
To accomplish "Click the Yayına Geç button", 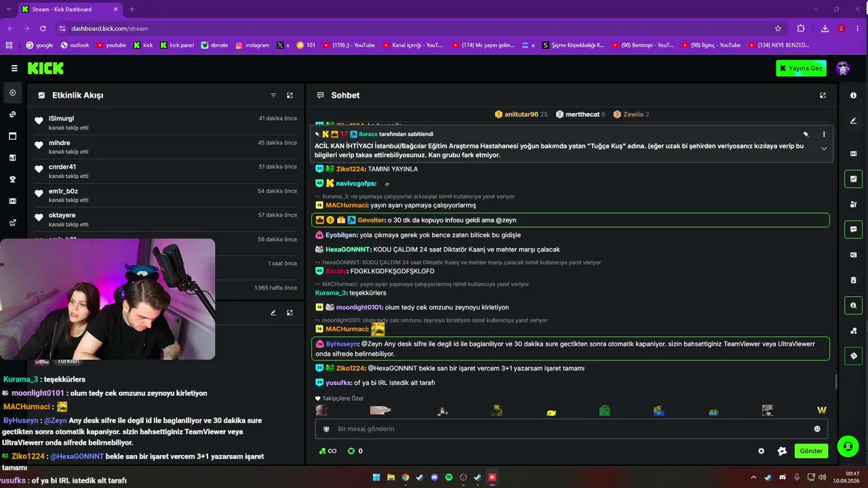I will [x=801, y=68].
